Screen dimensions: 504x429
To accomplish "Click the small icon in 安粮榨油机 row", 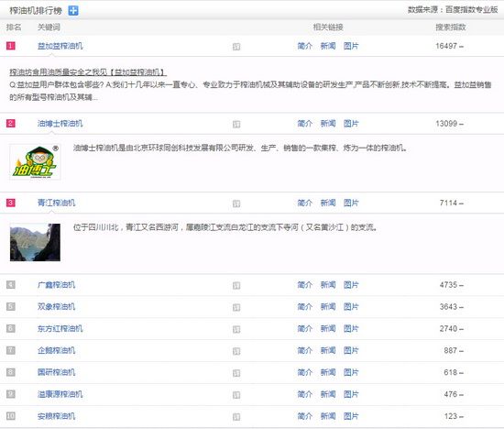I will [x=236, y=417].
